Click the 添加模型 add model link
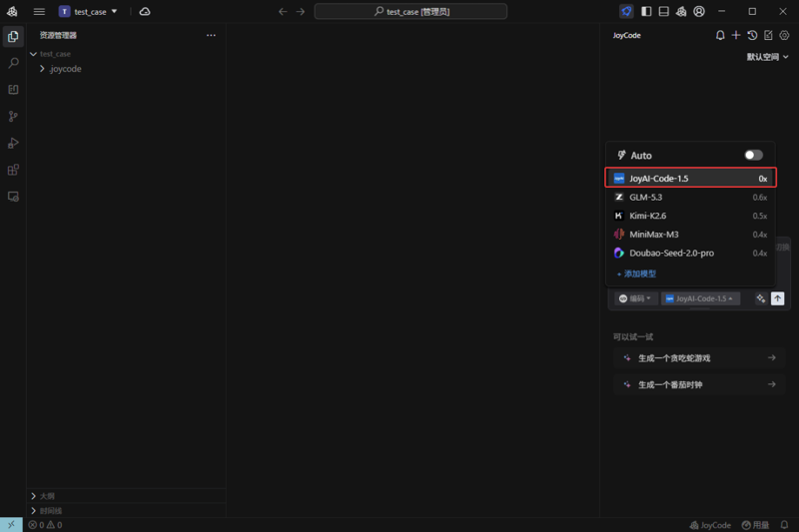The width and height of the screenshot is (799, 532). tap(636, 273)
